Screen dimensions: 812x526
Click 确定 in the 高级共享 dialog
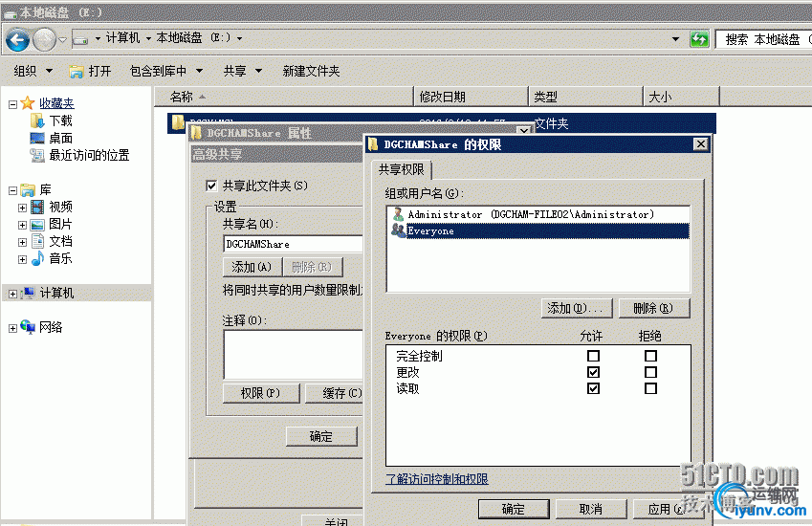pyautogui.click(x=321, y=436)
